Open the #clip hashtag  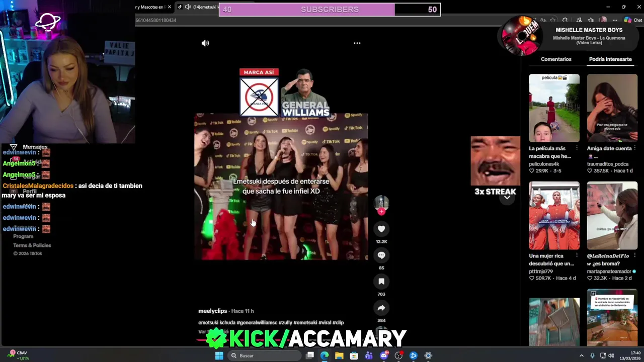(338, 323)
